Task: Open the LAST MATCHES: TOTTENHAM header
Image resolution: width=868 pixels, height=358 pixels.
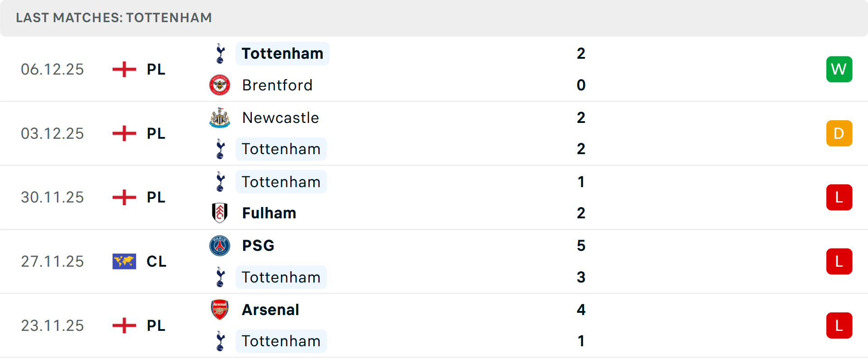Action: (113, 18)
